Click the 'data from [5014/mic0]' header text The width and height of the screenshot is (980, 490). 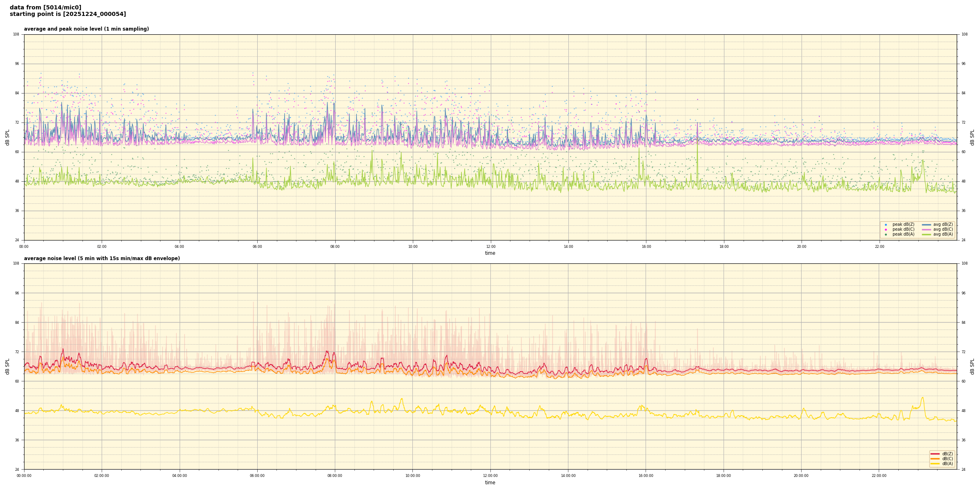pyautogui.click(x=45, y=7)
